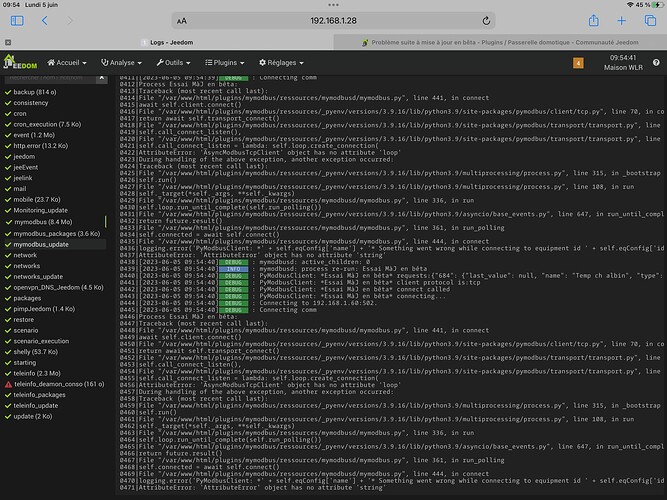Open the orange notification badge showing 4
This screenshot has width=667, height=500.
(578, 64)
